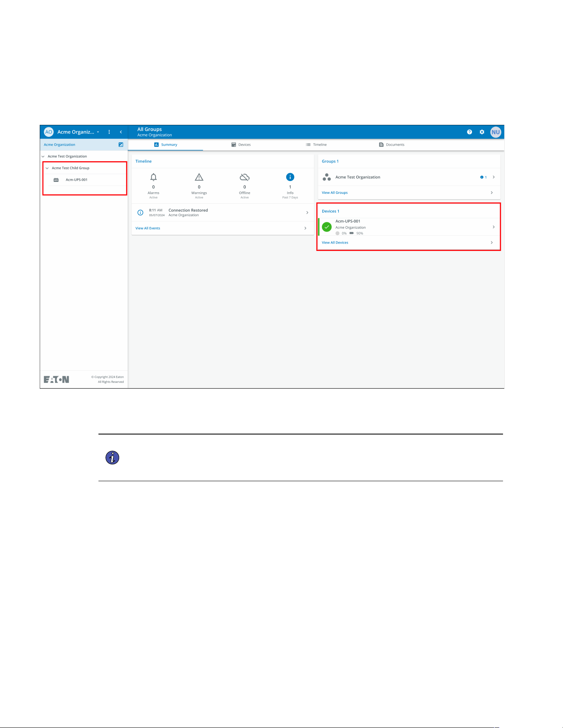Switch to the Devices tab

tap(241, 145)
